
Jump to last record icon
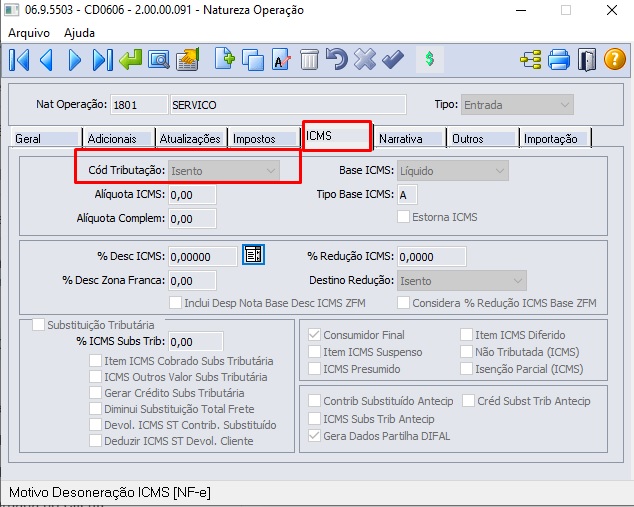tap(103, 60)
